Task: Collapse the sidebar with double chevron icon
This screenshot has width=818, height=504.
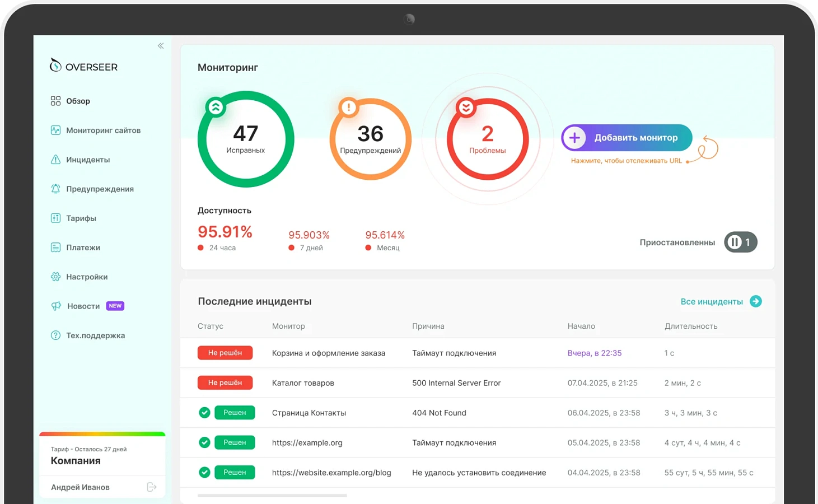Action: click(x=161, y=46)
